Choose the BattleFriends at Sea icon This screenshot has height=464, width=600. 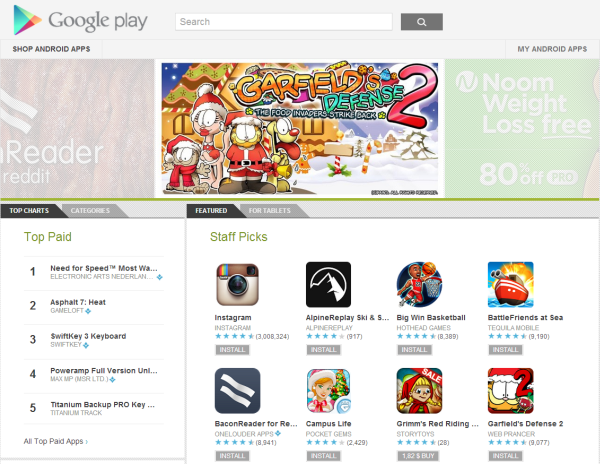click(510, 284)
